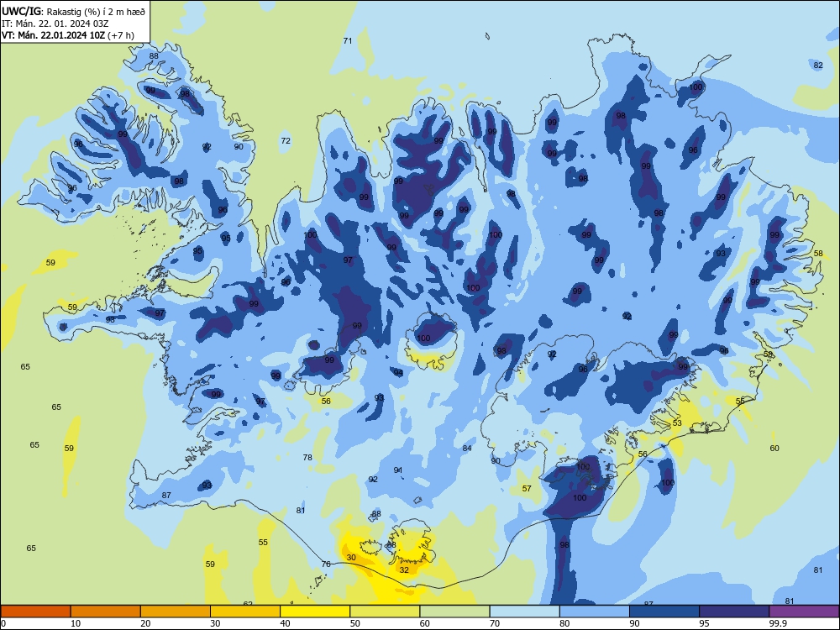Click the map value '91' in the south interior

tap(398, 470)
